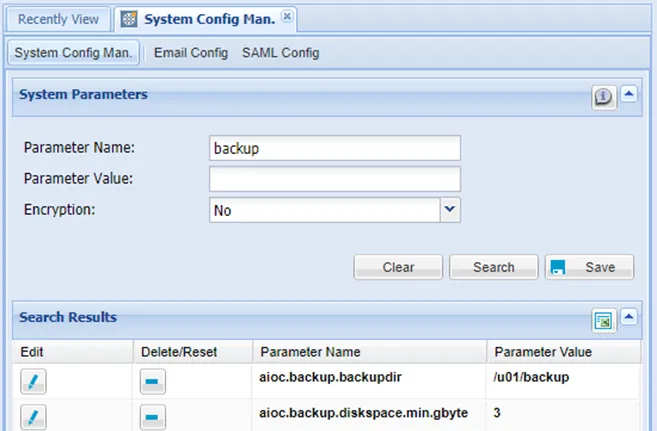
Task: Open the System Config Man. sub-tab
Action: pyautogui.click(x=73, y=53)
